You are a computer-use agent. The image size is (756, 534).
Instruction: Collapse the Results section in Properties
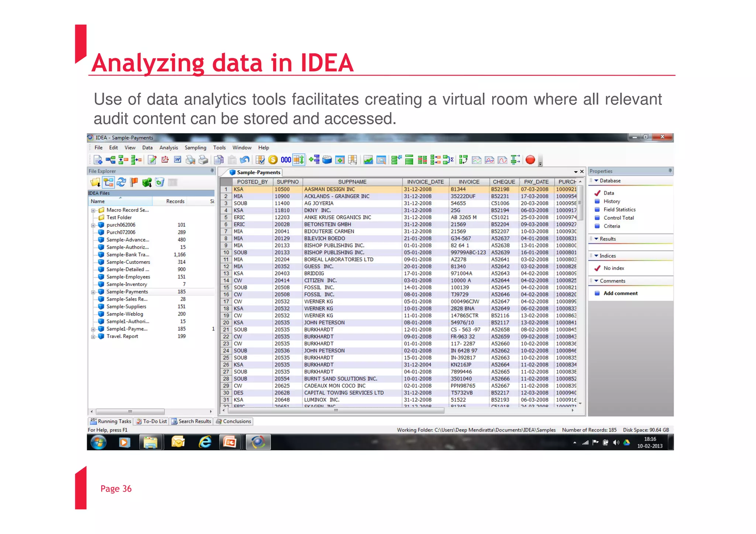596,239
